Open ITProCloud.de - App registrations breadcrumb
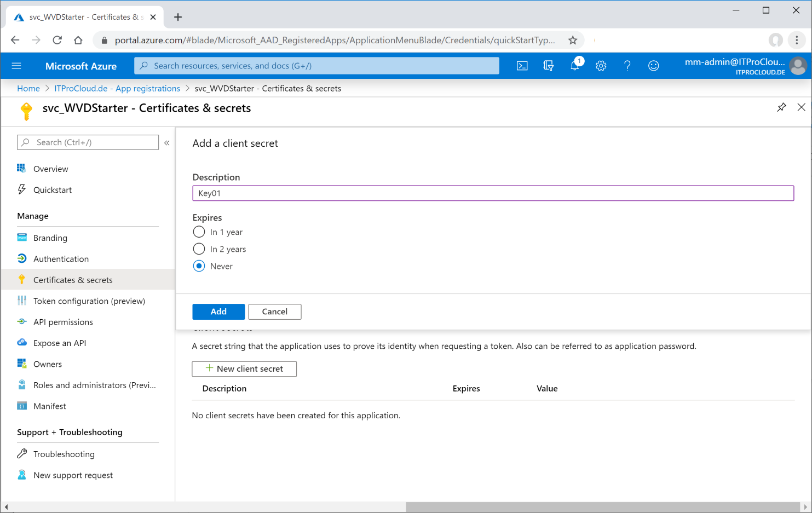Image resolution: width=812 pixels, height=513 pixels. [117, 88]
